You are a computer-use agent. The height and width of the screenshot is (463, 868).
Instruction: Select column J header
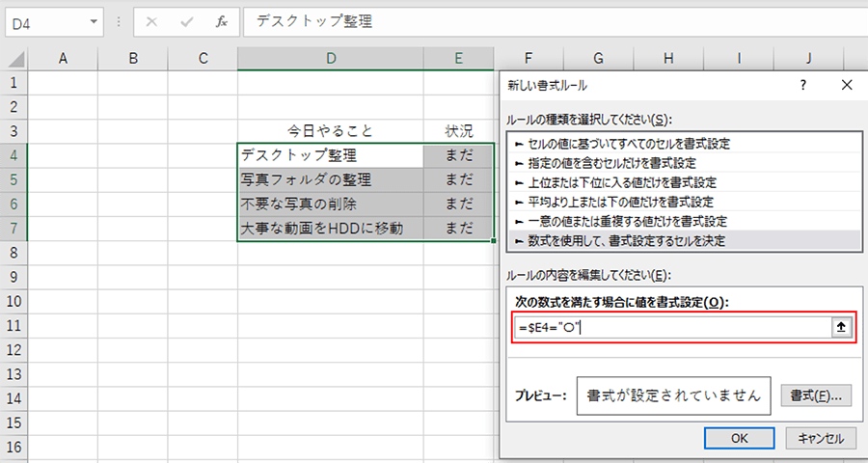click(809, 59)
